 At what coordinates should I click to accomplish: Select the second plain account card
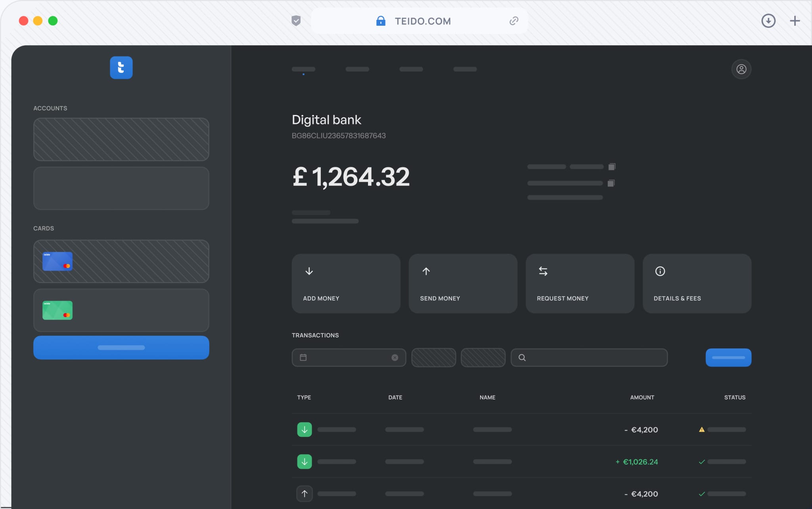(x=121, y=188)
